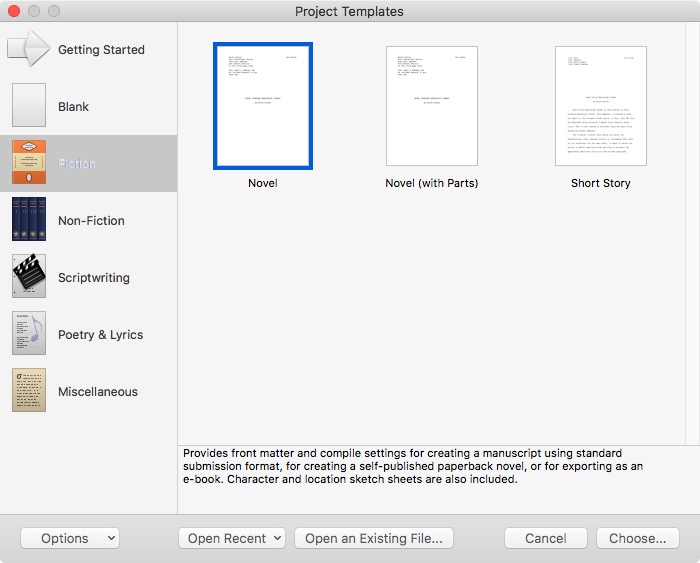700x563 pixels.
Task: Choose the Novel template thumbnail
Action: point(263,106)
